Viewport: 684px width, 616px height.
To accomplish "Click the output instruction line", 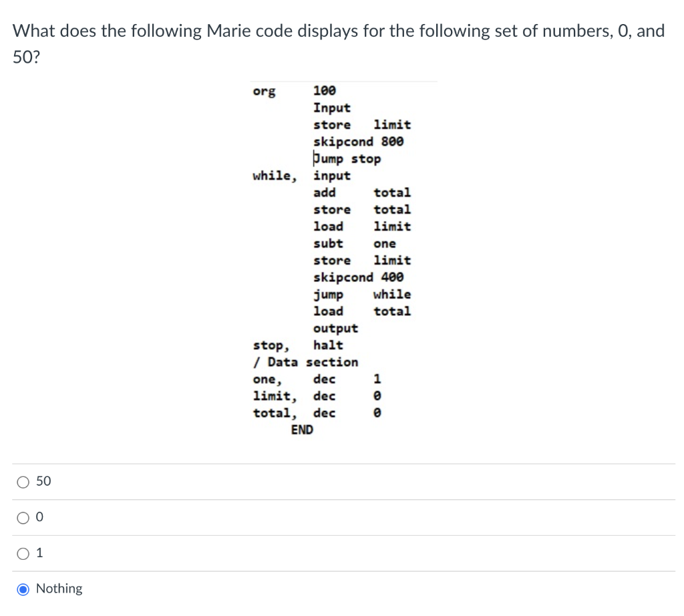I will (335, 328).
